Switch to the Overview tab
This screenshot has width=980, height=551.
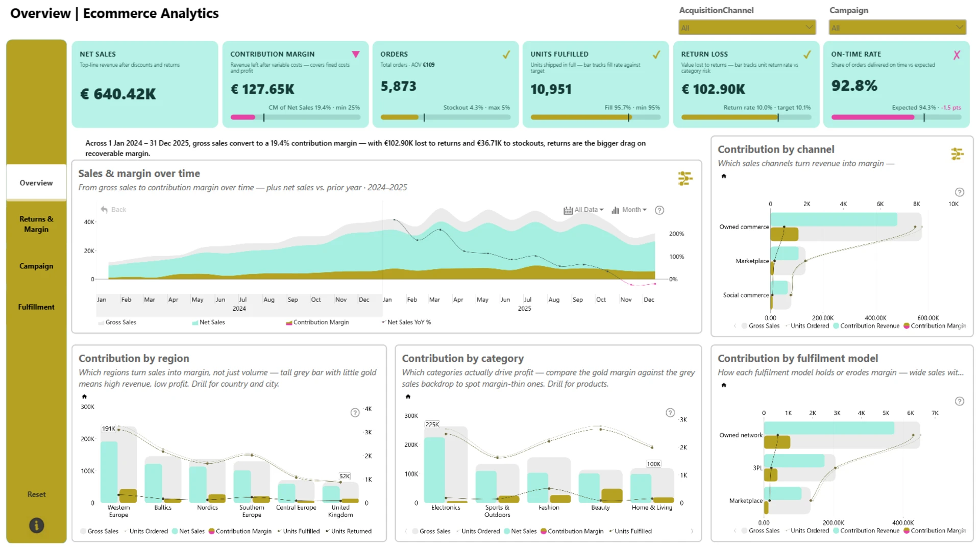(36, 183)
